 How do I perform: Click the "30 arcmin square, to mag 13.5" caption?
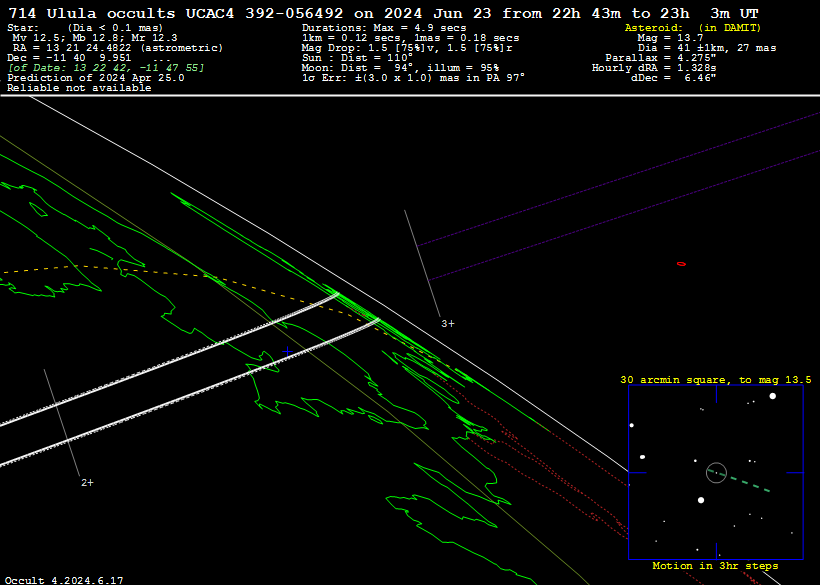715,380
